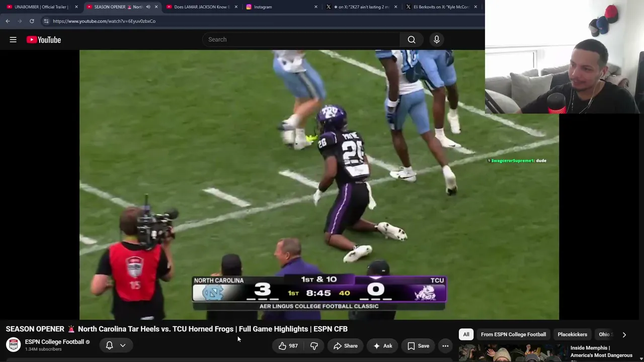The height and width of the screenshot is (362, 644).
Task: Switch to the Eli Berkovits on X tab
Action: pos(441,7)
